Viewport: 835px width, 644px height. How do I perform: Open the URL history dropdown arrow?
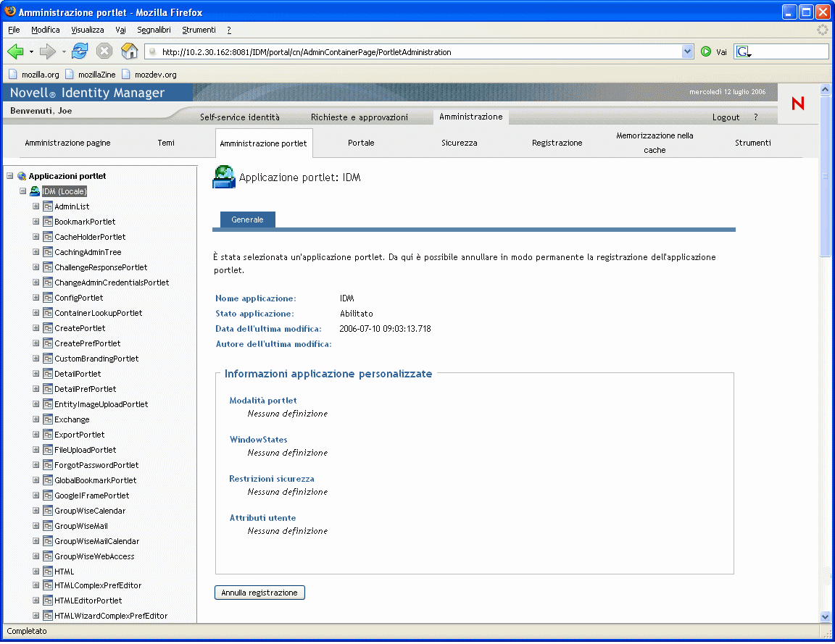click(x=687, y=51)
